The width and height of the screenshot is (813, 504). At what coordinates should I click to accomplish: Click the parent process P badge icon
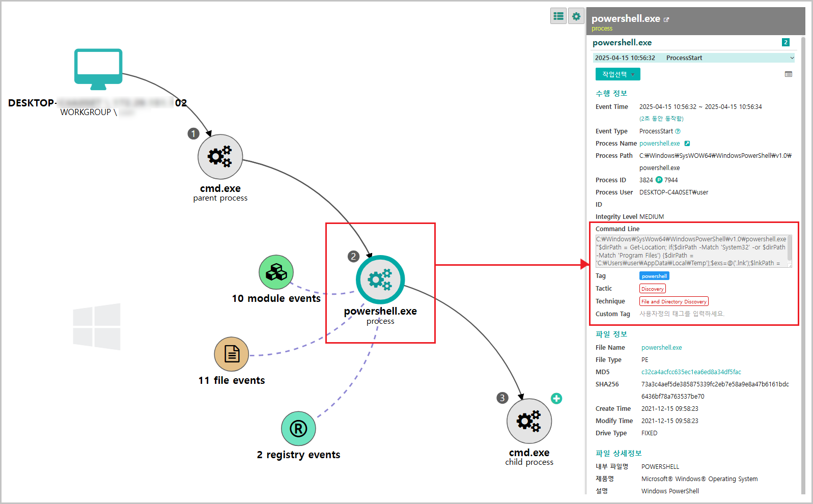(659, 180)
